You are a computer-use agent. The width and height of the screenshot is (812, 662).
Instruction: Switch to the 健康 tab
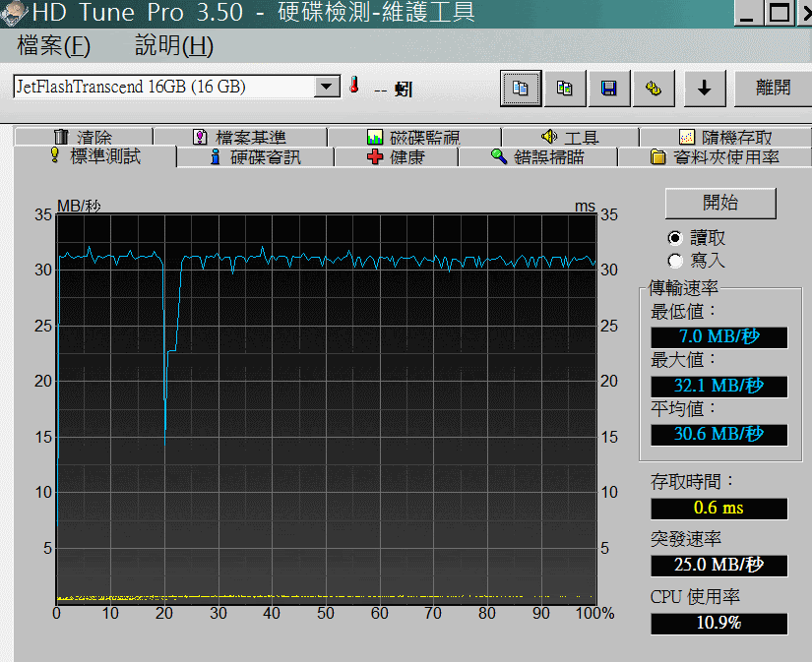[x=397, y=156]
